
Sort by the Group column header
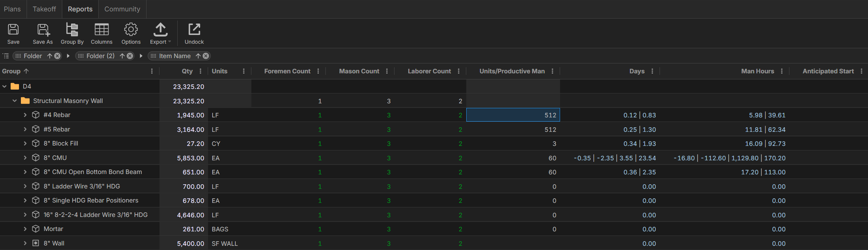[11, 71]
